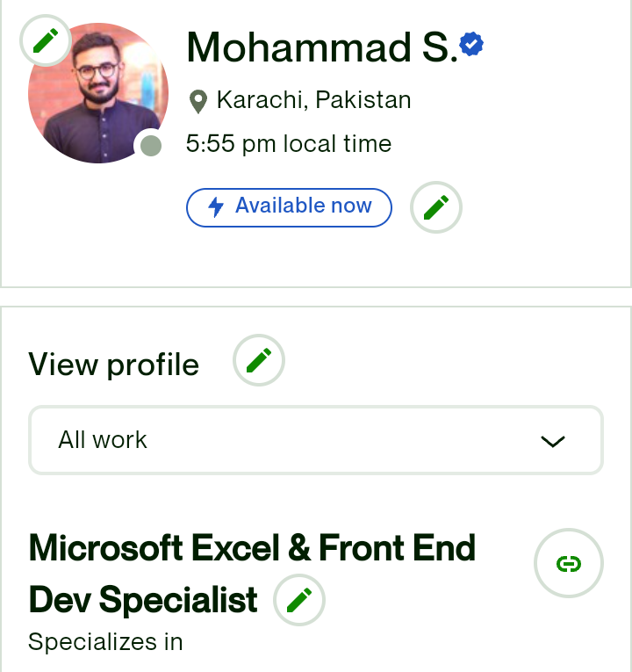The width and height of the screenshot is (632, 672).
Task: Click the lightning bolt in the availability badge
Action: [x=216, y=207]
